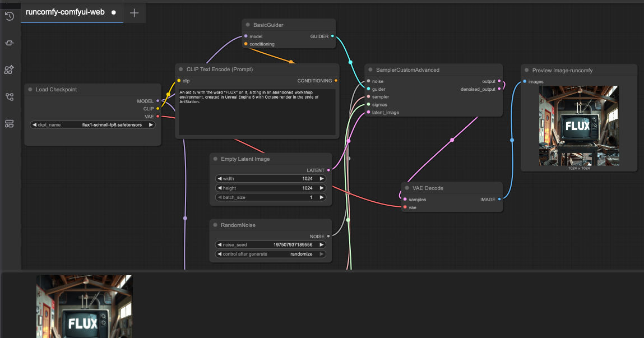Decrease batch_size with the left arrow
The height and width of the screenshot is (338, 644).
pos(220,197)
